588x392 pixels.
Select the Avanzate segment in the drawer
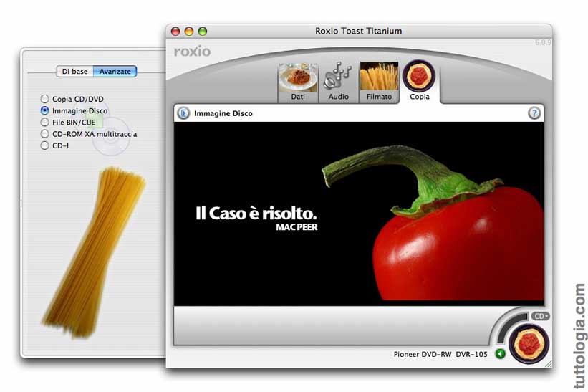click(115, 71)
